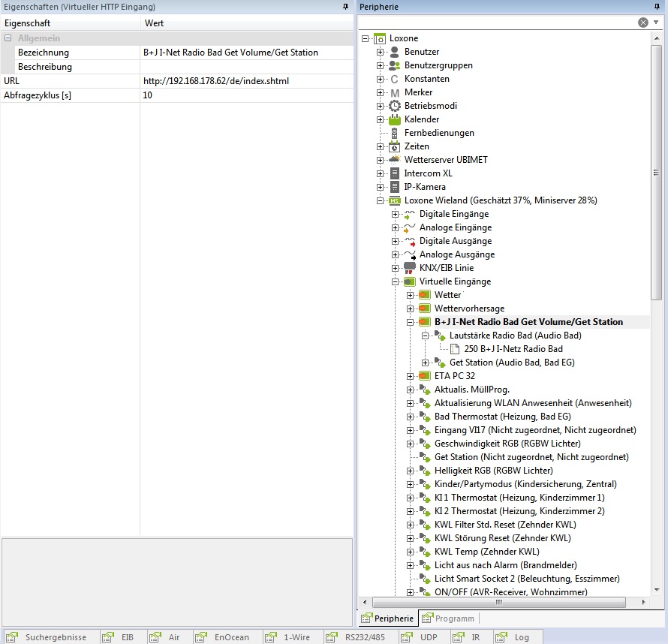Expand the Get Station (Audio Bad) node
The height and width of the screenshot is (644, 668).
click(426, 363)
